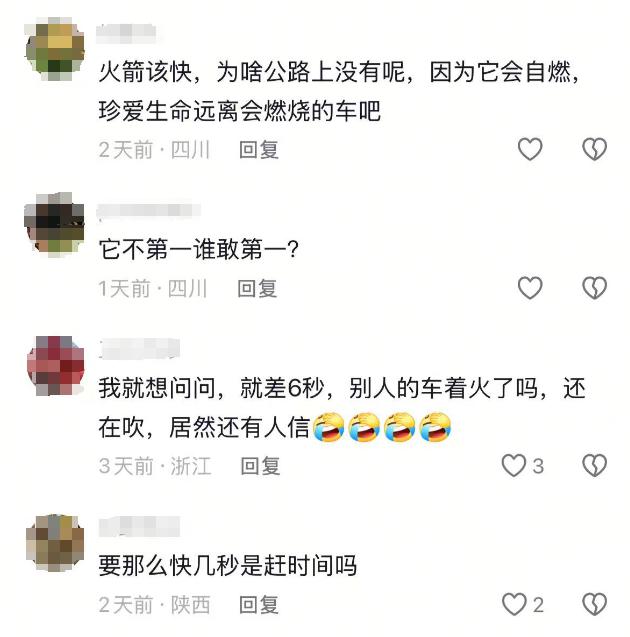Open username above '我就想问问' comment

[x=139, y=349]
